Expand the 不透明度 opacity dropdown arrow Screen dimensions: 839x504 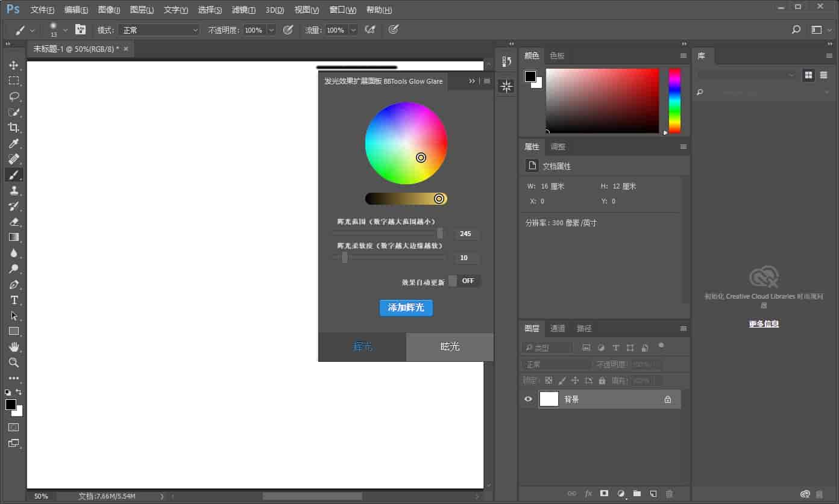271,30
